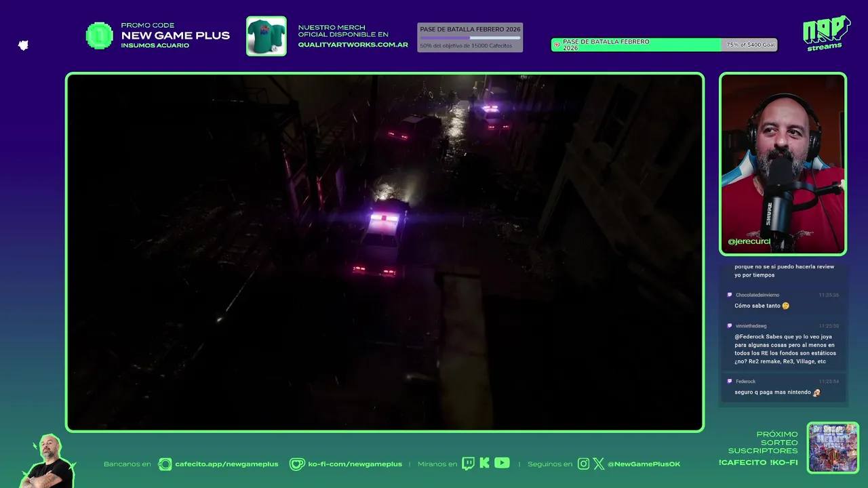
Task: Click the small white icon at top-left corner
Action: point(23,45)
